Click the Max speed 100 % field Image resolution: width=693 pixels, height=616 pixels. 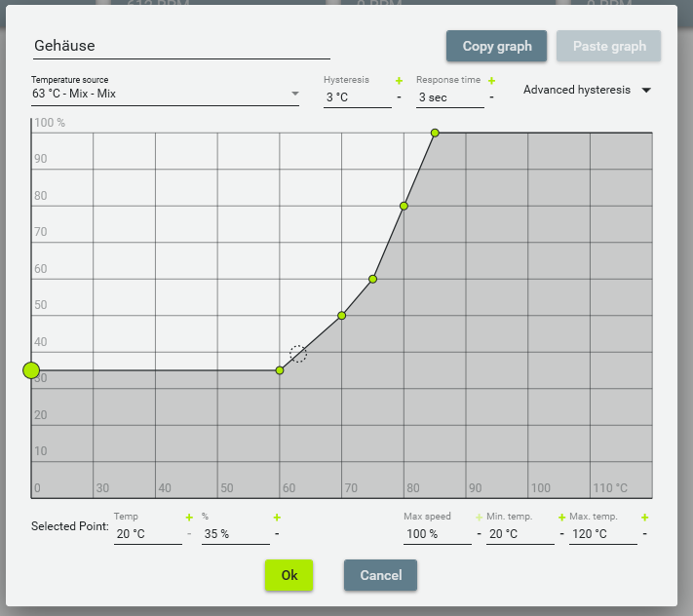pos(437,534)
